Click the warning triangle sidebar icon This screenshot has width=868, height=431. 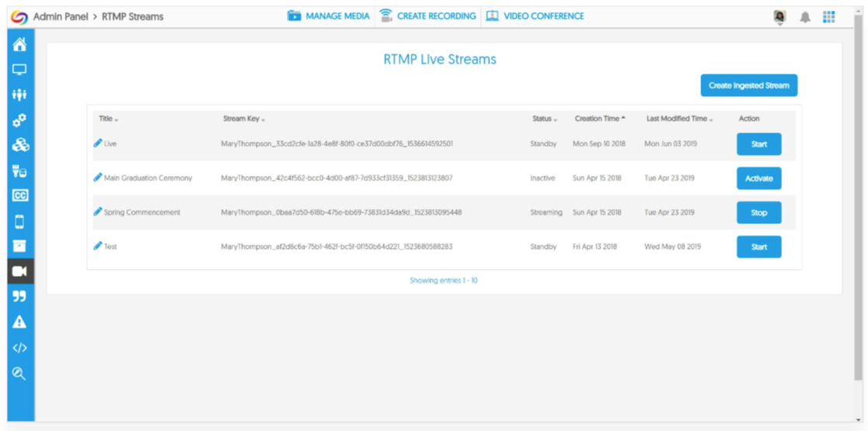click(x=19, y=322)
